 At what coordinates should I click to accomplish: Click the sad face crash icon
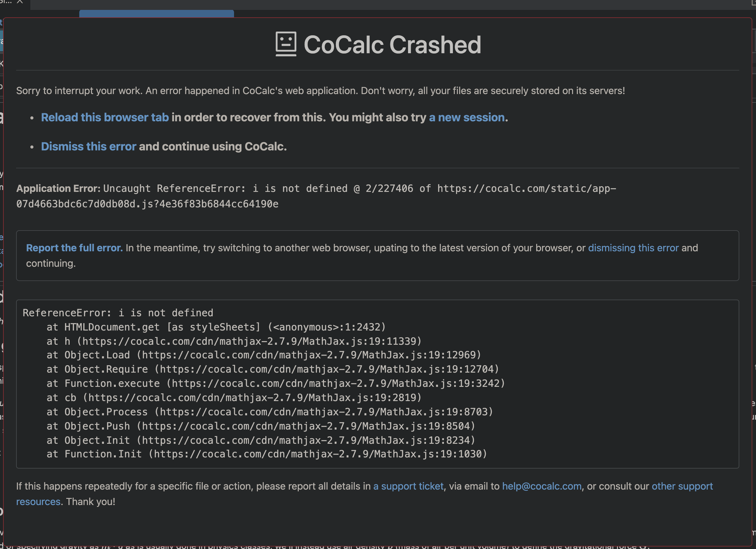point(286,43)
